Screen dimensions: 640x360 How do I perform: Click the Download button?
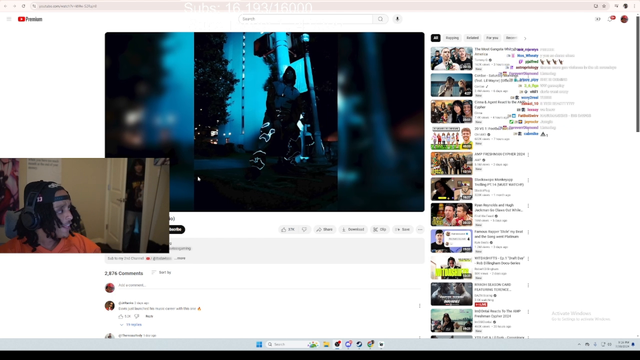click(x=353, y=229)
